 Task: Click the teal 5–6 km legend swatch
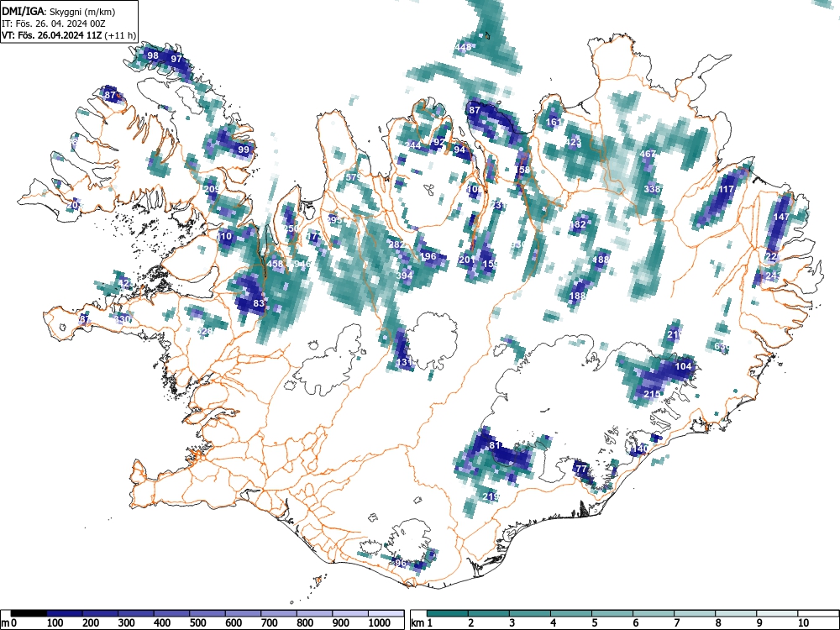[x=612, y=613]
